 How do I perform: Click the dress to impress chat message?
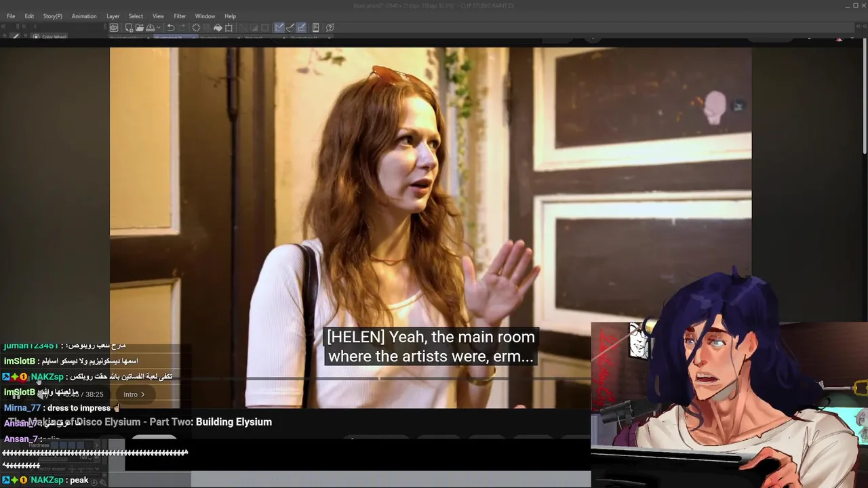(x=79, y=408)
